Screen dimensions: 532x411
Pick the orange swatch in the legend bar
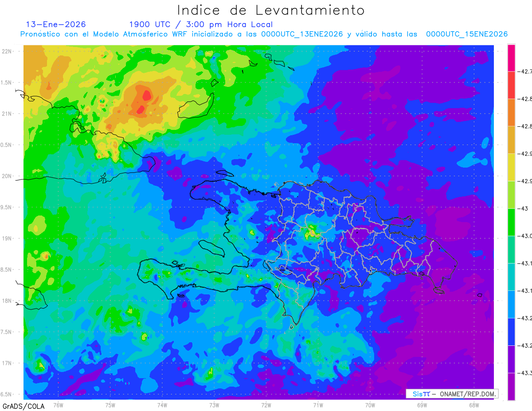tap(511, 112)
